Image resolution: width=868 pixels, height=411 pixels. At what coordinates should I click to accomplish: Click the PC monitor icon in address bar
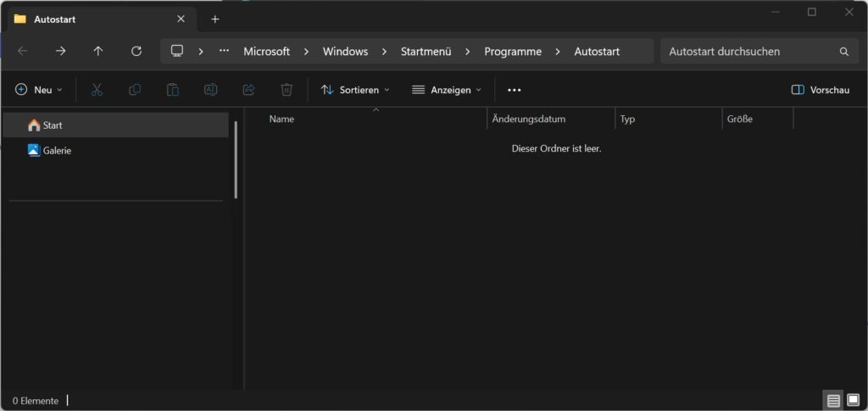point(177,52)
